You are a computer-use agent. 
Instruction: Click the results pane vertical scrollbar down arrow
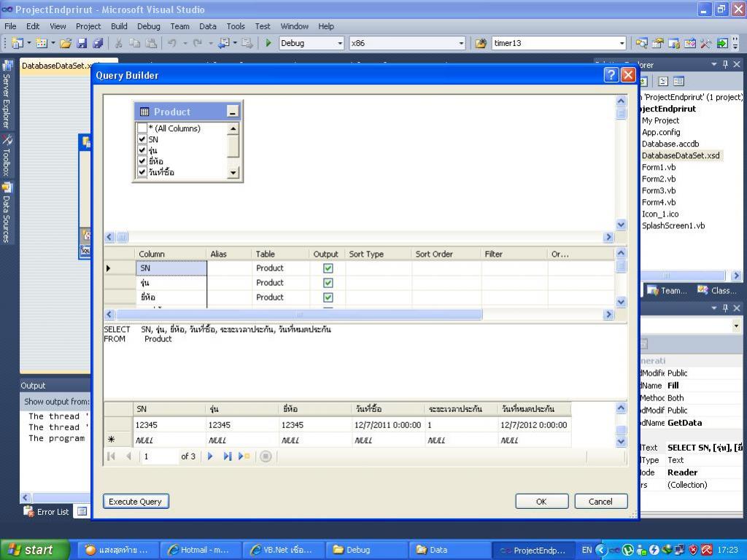point(621,441)
